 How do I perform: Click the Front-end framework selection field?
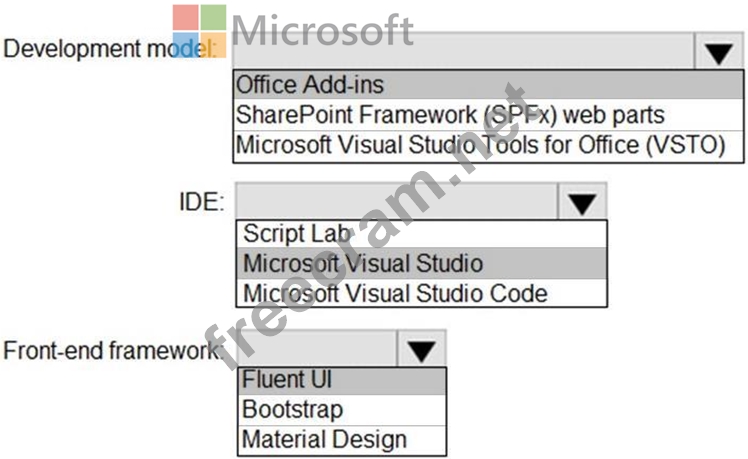pos(318,349)
